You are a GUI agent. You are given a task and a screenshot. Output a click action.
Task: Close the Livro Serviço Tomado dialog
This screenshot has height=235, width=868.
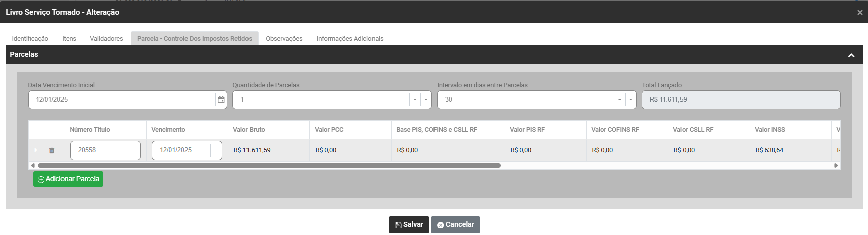tap(860, 12)
